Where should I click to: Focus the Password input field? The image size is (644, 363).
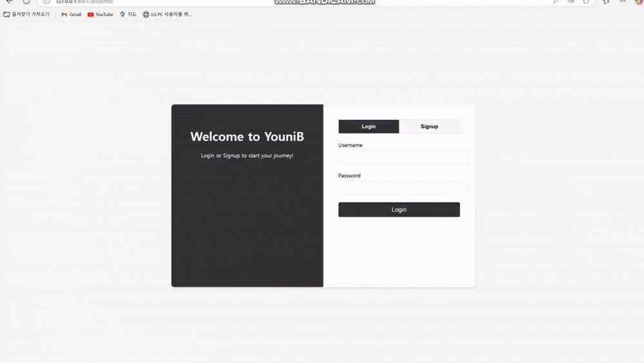(403, 188)
